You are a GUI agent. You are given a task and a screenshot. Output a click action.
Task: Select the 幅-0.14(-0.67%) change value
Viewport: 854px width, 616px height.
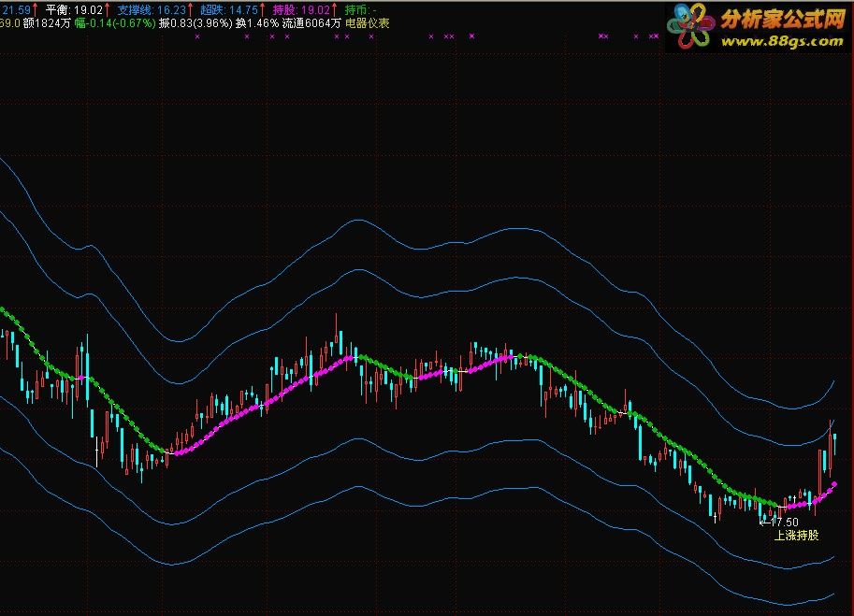(x=115, y=23)
